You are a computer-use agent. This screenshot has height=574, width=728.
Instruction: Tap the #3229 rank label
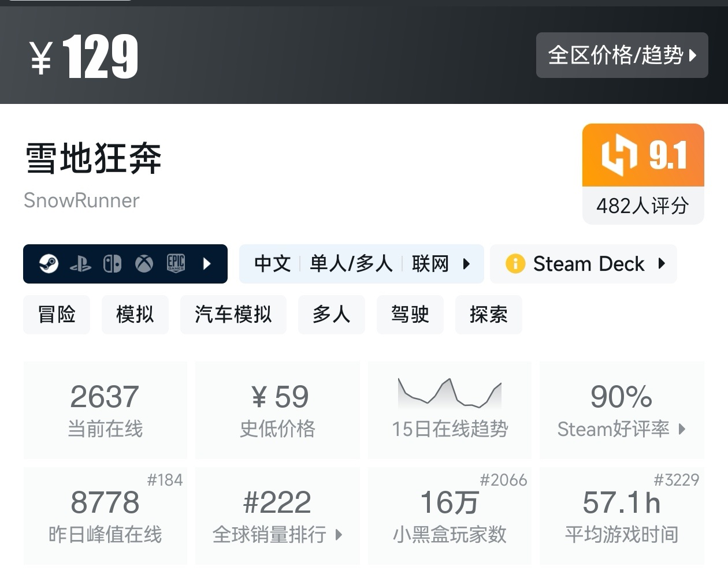tap(676, 480)
